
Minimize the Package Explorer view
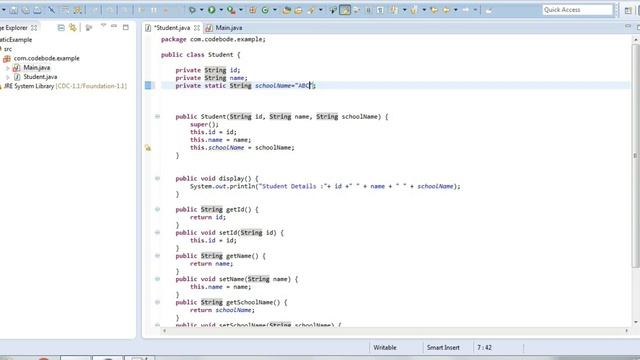114,27
